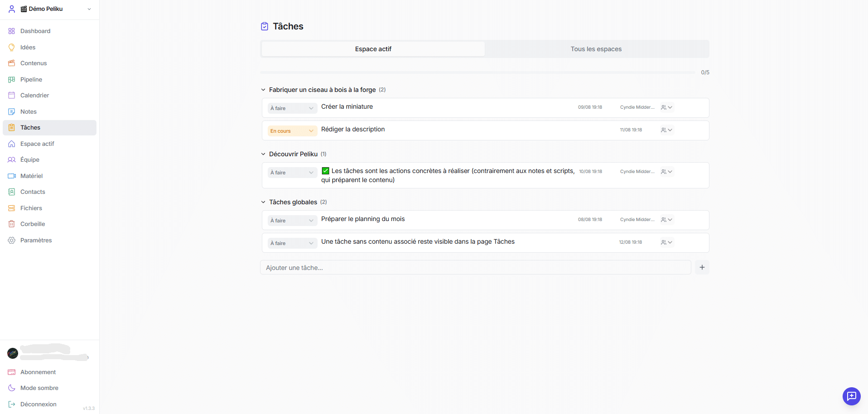Image resolution: width=868 pixels, height=414 pixels.
Task: Click the Notes icon
Action: coord(12,111)
